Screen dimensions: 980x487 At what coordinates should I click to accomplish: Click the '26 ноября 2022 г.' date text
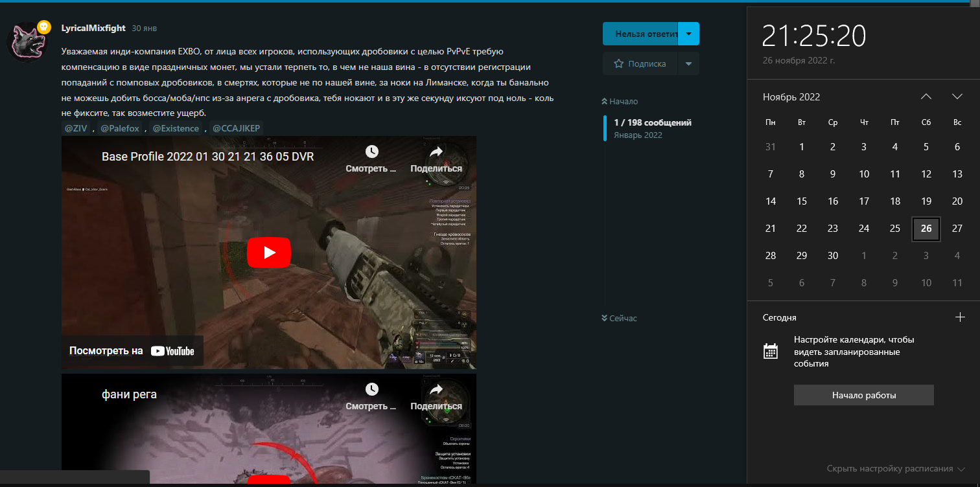[x=798, y=60]
